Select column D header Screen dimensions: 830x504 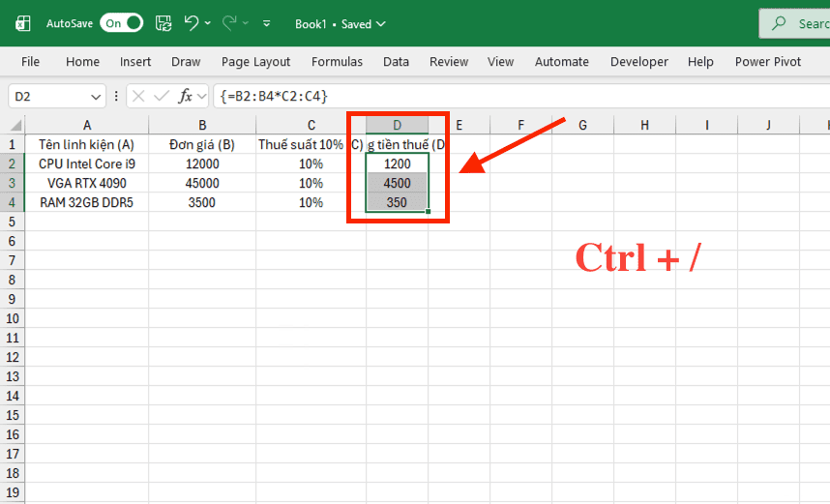click(397, 125)
